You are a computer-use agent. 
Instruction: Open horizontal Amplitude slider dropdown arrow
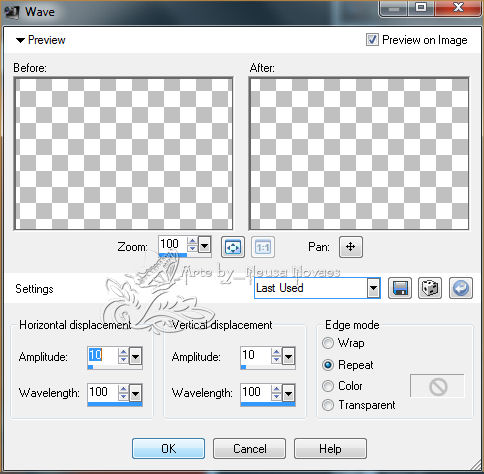click(x=136, y=357)
